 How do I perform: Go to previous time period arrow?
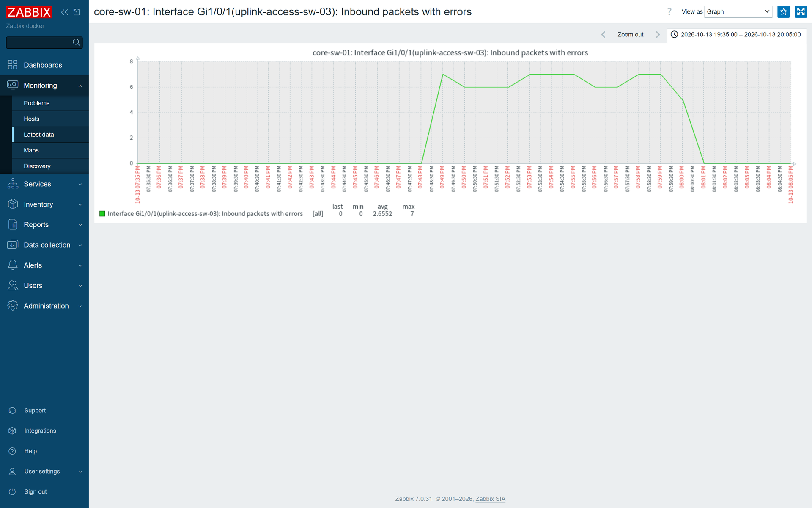(603, 35)
